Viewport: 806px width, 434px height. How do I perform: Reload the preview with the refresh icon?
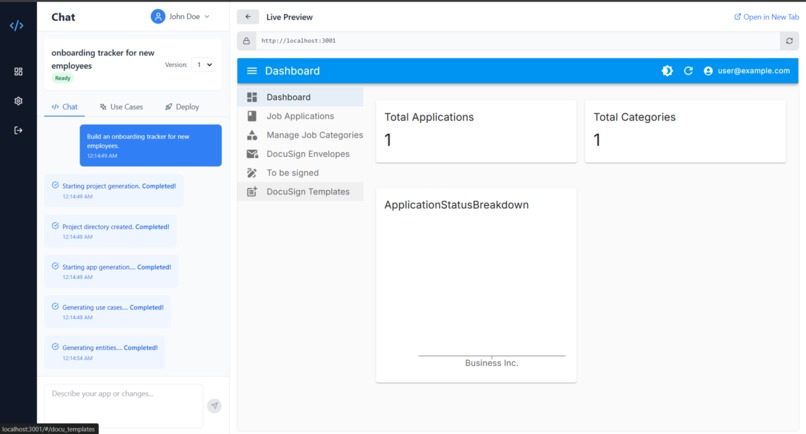[789, 41]
